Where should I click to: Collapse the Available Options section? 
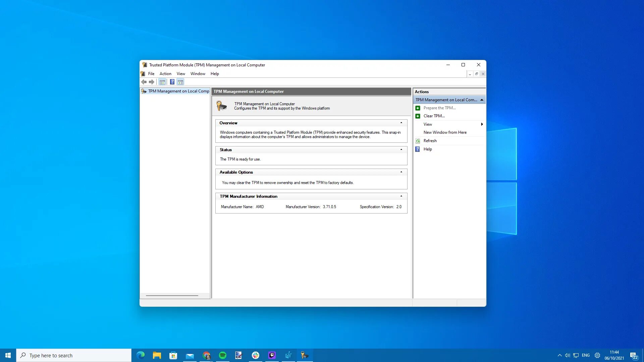pos(401,172)
